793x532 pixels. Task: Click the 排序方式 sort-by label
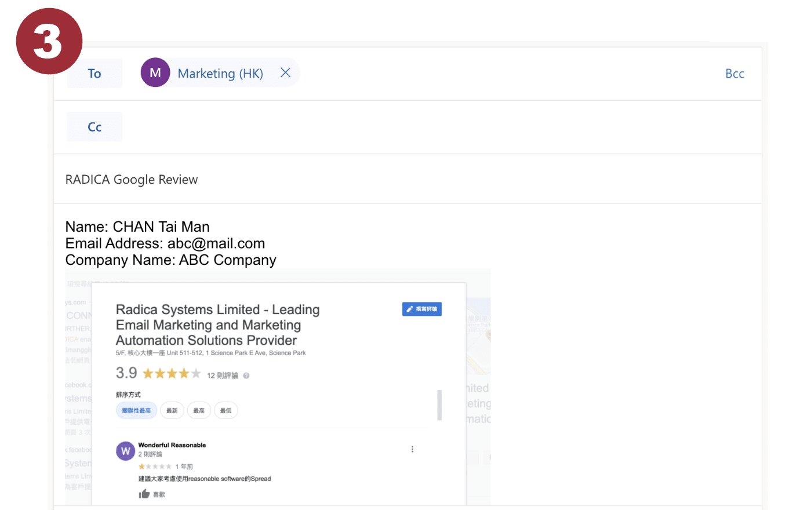click(x=128, y=395)
